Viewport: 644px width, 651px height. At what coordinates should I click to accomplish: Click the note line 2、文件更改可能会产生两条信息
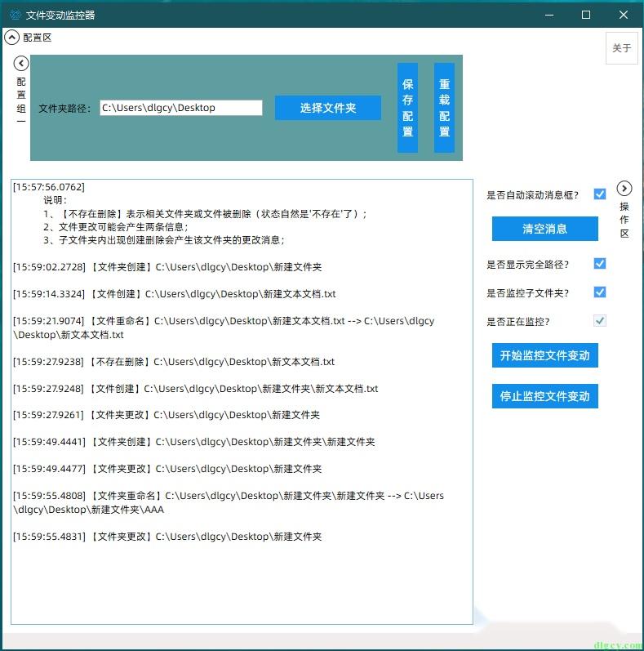pos(116,227)
